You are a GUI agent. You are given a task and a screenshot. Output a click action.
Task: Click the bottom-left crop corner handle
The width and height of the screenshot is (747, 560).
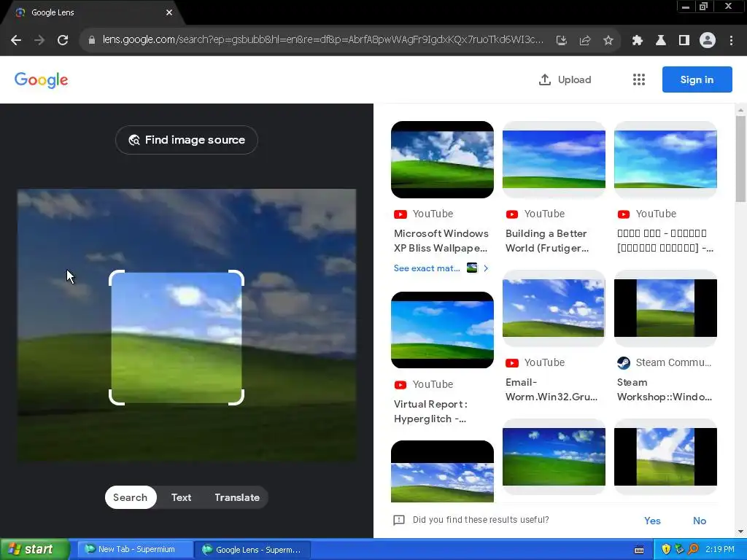116,398
